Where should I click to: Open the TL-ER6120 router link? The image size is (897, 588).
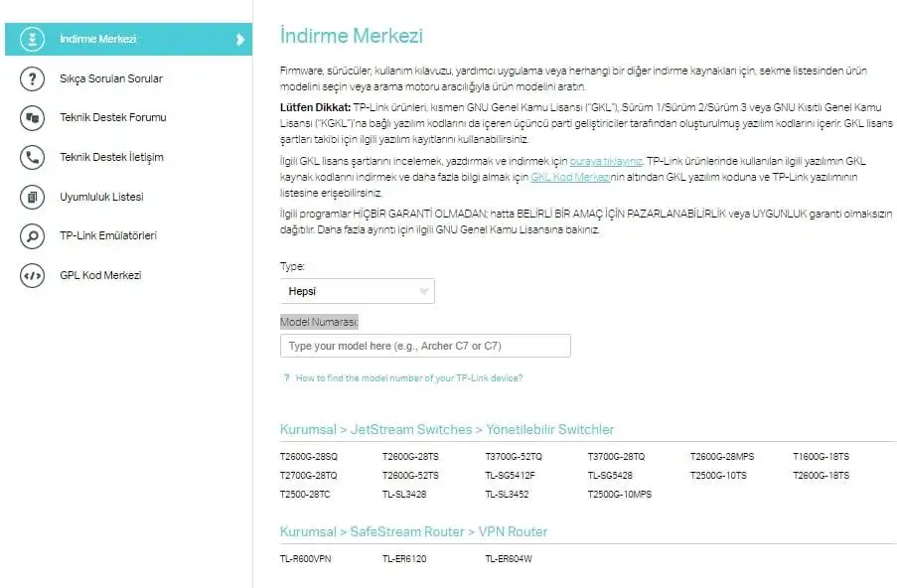[404, 559]
